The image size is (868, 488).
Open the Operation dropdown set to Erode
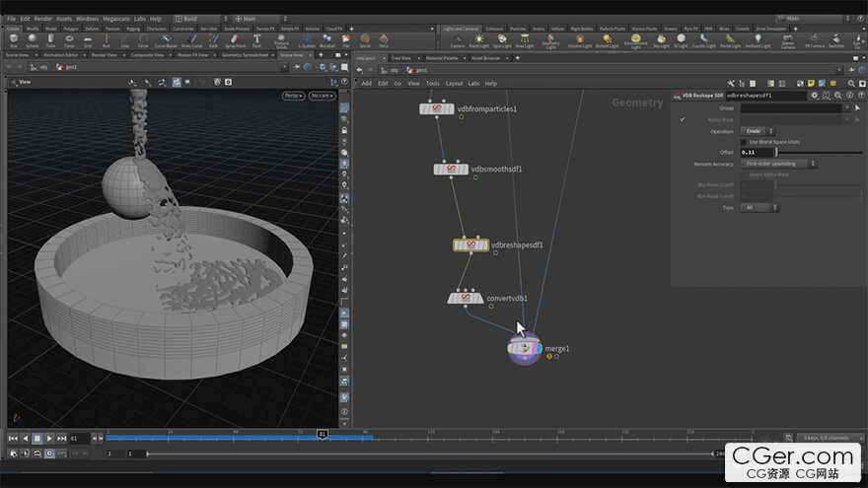point(758,131)
